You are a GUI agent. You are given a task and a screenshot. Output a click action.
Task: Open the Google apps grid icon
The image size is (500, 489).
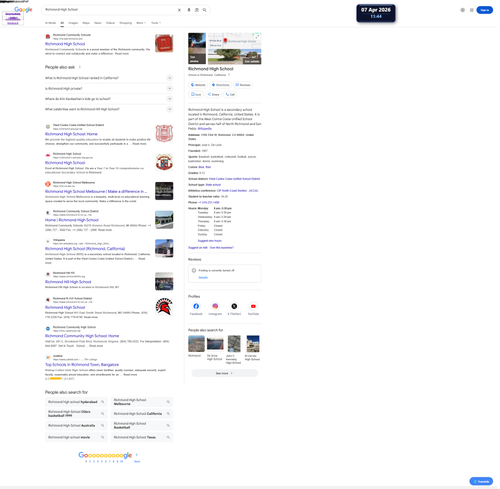pos(472,10)
